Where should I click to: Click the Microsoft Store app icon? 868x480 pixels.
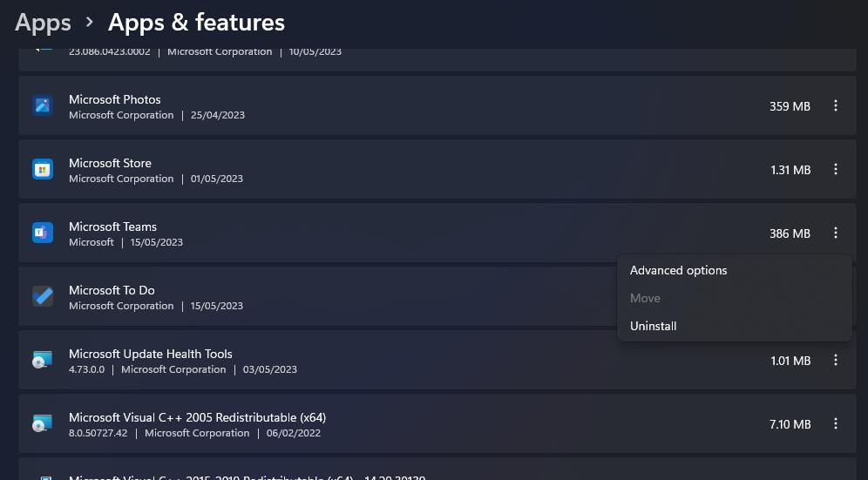coord(43,169)
